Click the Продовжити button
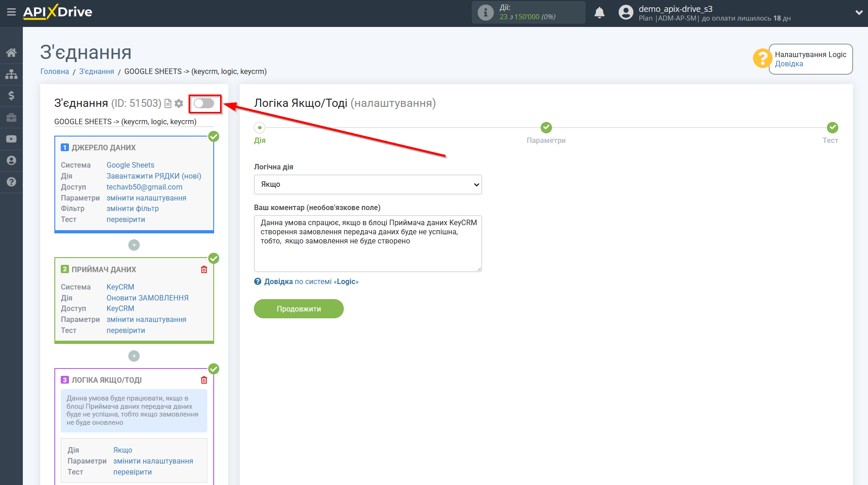Image resolution: width=868 pixels, height=485 pixels. [299, 309]
